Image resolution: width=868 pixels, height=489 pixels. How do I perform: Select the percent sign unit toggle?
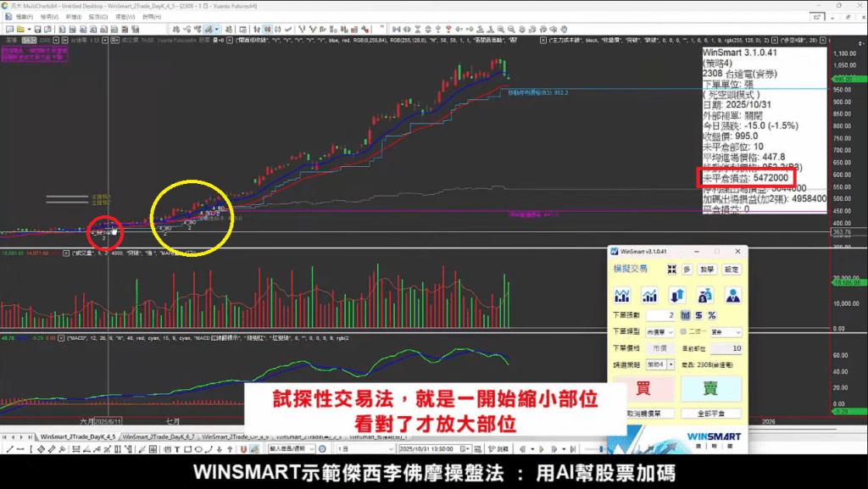click(x=712, y=315)
